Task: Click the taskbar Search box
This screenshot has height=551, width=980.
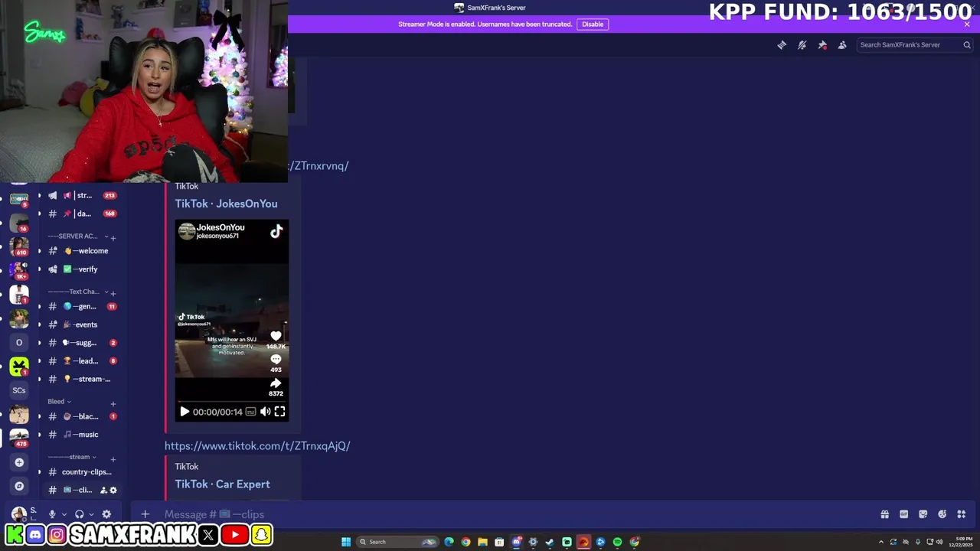Action: tap(398, 542)
